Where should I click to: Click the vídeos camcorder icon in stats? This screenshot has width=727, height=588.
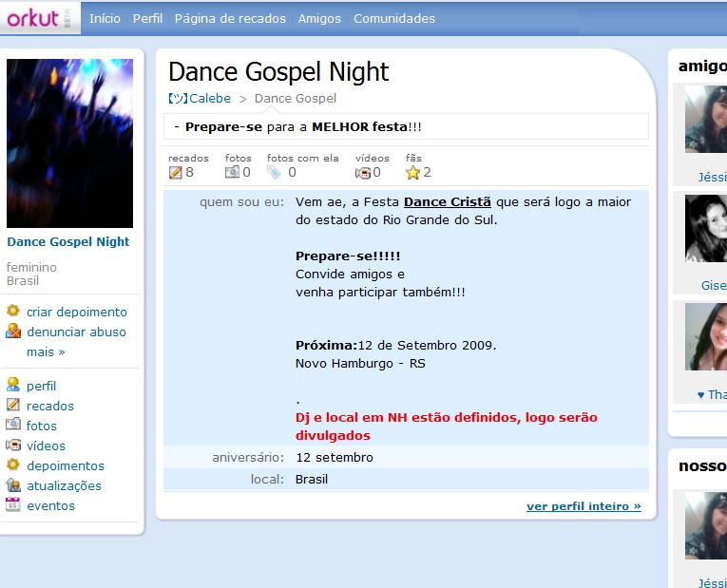(362, 172)
